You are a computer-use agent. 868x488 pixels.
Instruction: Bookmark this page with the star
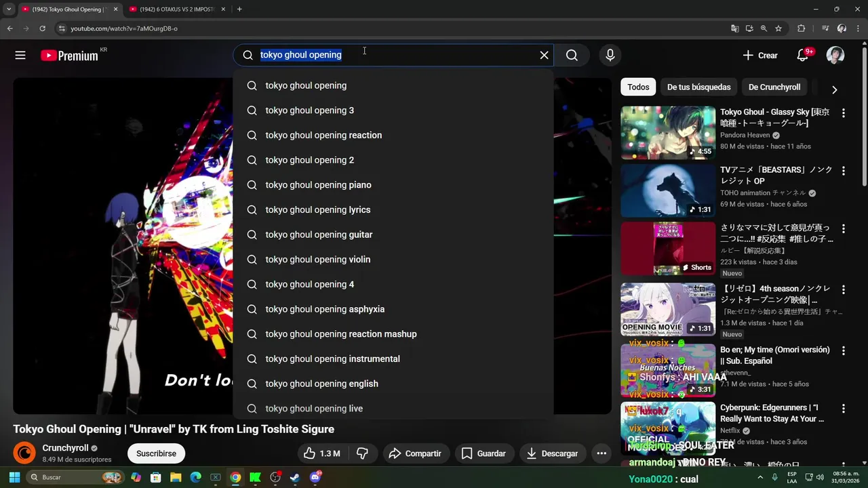778,28
